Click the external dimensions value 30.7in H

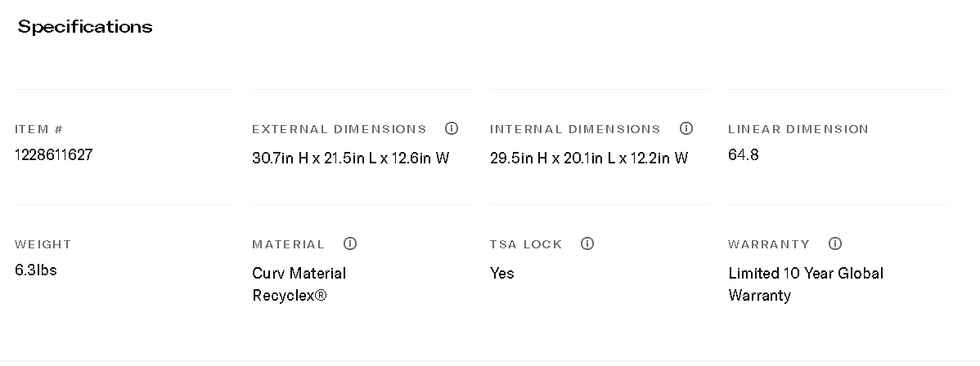tap(350, 158)
